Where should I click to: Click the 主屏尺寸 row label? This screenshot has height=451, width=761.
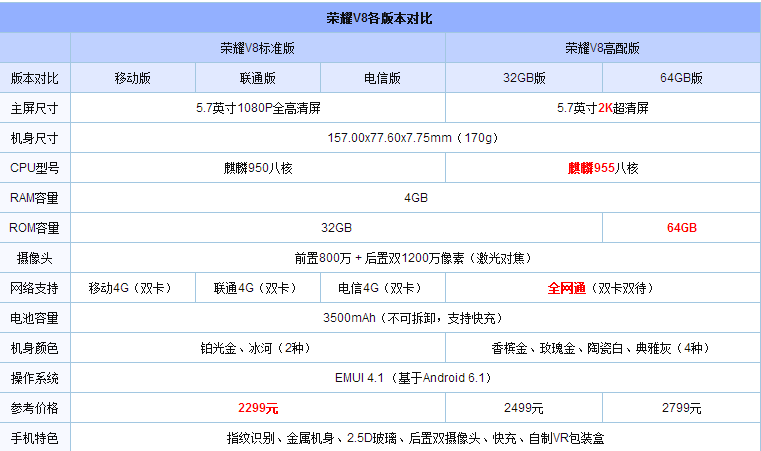(34, 108)
